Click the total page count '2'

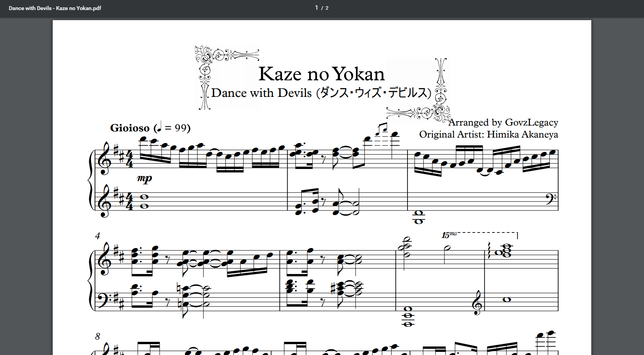[x=327, y=8]
